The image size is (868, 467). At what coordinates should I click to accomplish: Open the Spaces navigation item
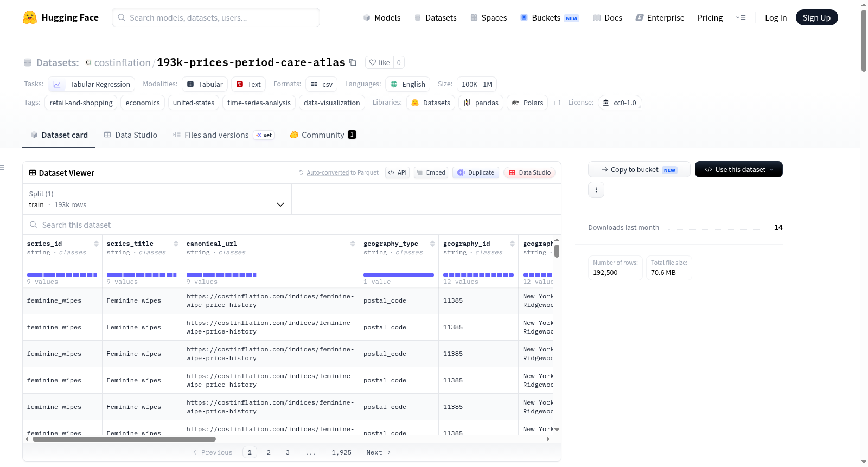pyautogui.click(x=488, y=17)
